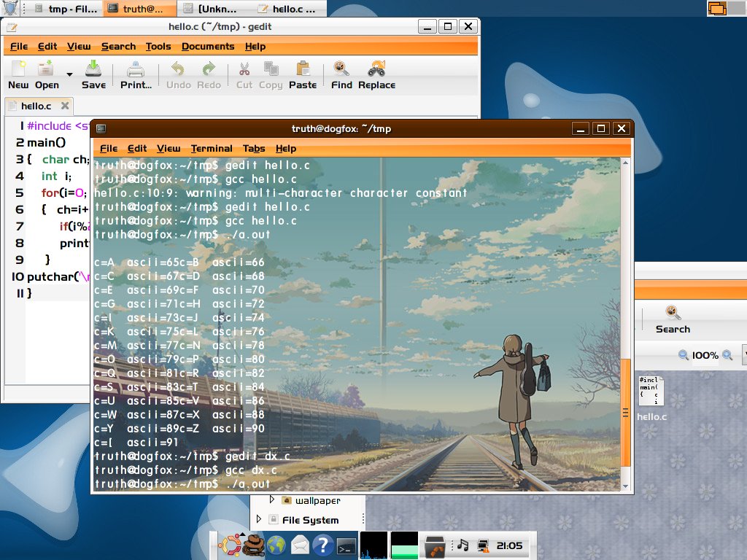Click the terminal scrollbar up arrow
Screen dimensions: 747x560
(625, 163)
